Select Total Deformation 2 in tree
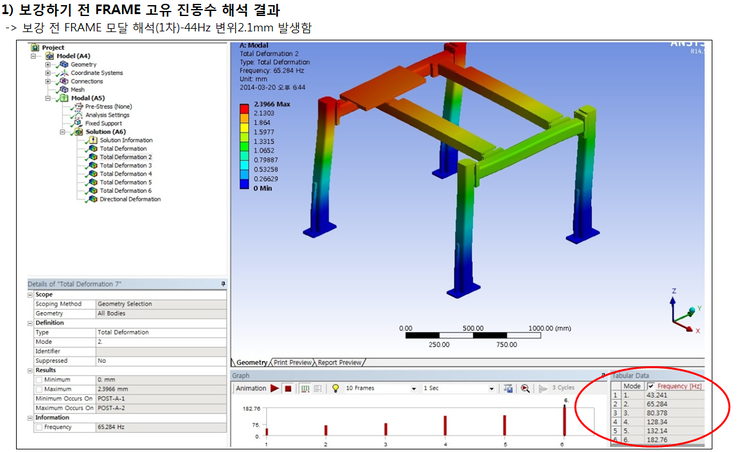Screen dimensions: 740x452 pos(126,157)
